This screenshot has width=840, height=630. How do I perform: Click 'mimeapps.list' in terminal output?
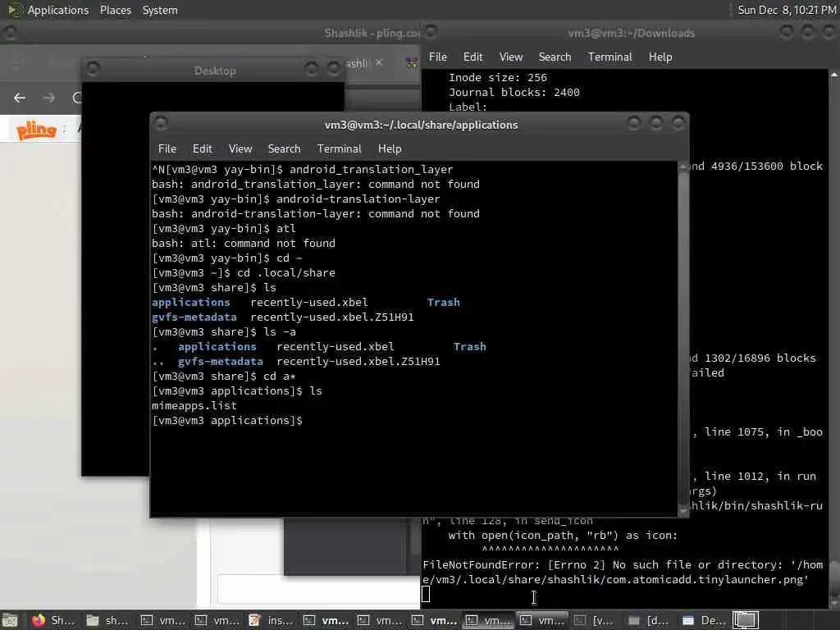click(x=194, y=405)
